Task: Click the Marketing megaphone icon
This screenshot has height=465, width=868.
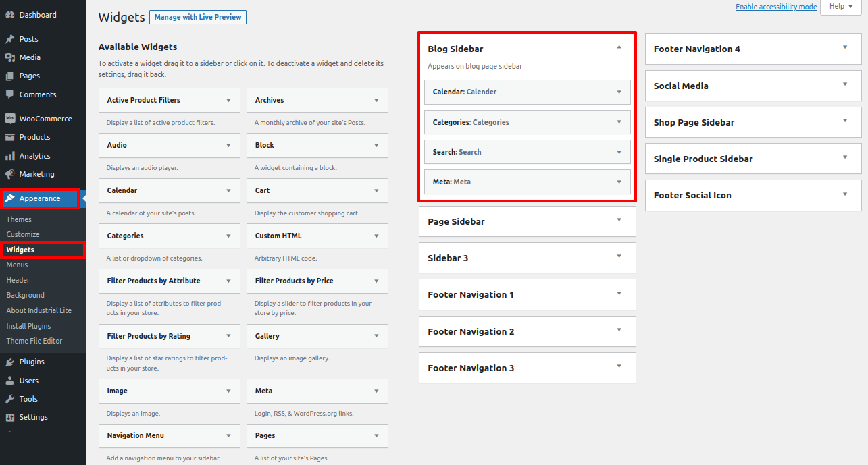Action: pyautogui.click(x=9, y=174)
